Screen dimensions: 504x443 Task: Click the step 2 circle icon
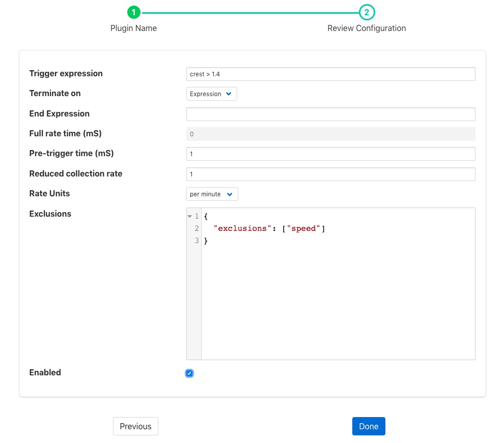click(x=367, y=12)
